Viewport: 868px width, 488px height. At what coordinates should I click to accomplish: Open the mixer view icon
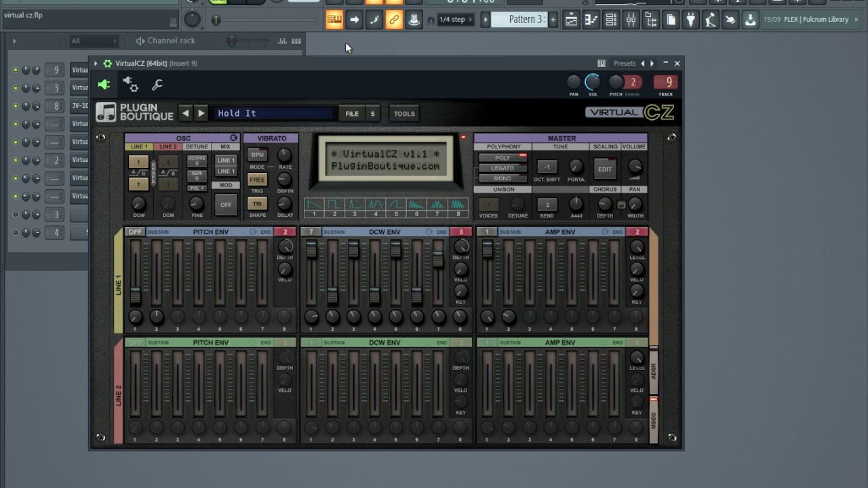[631, 20]
